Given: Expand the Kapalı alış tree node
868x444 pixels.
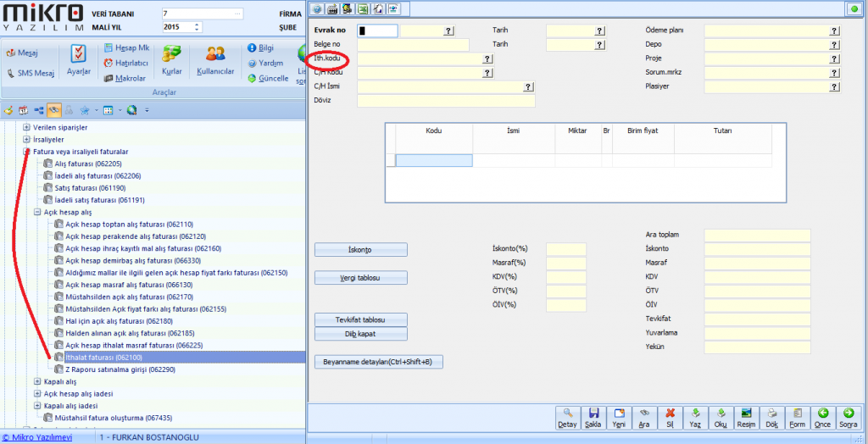Looking at the screenshot, I should coord(38,382).
